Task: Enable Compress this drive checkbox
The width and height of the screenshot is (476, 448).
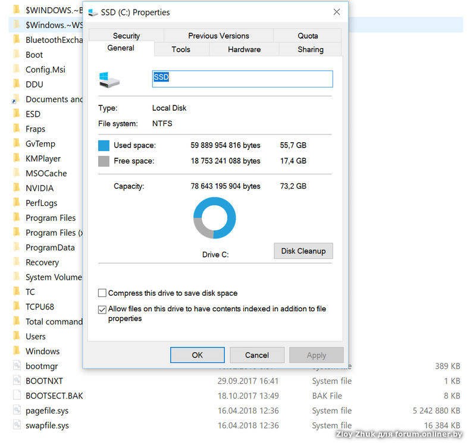Action: [x=102, y=293]
